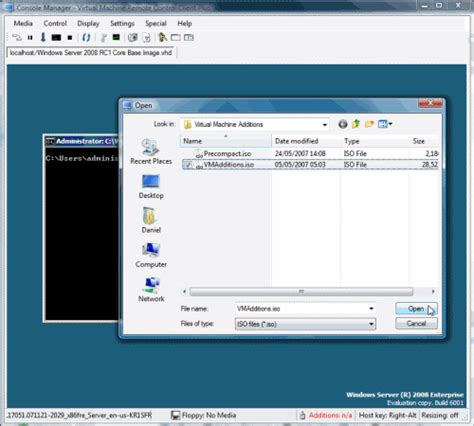Click the small black square stop icon
This screenshot has width=474, height=426.
click(70, 38)
